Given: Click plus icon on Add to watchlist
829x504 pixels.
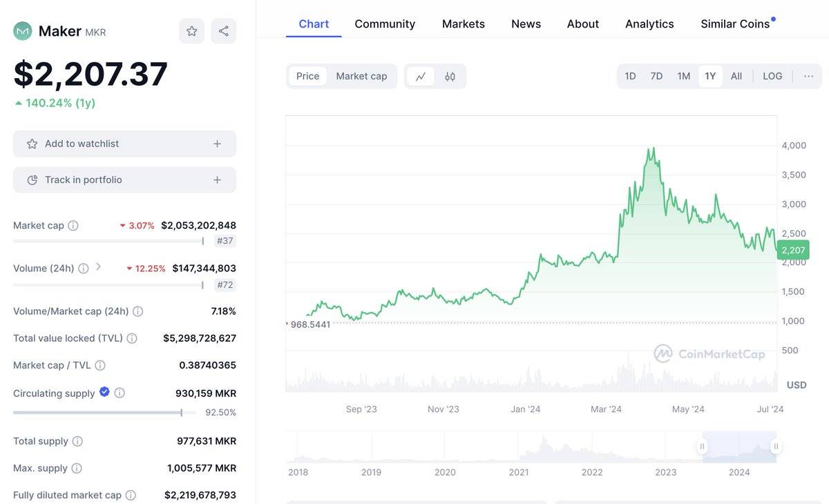Looking at the screenshot, I should pyautogui.click(x=217, y=144).
